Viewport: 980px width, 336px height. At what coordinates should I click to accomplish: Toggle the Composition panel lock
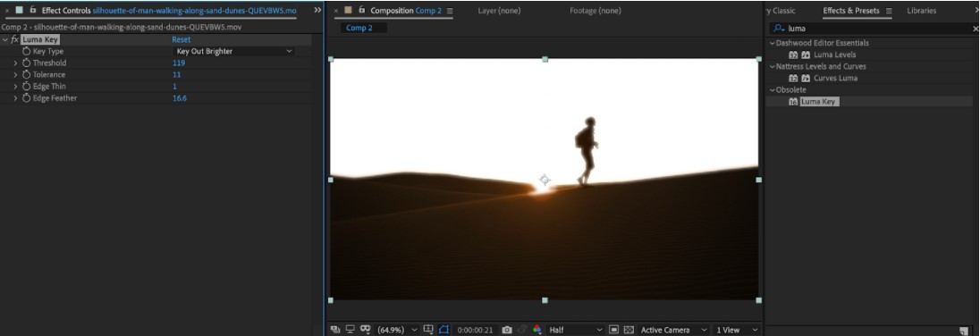(x=361, y=10)
